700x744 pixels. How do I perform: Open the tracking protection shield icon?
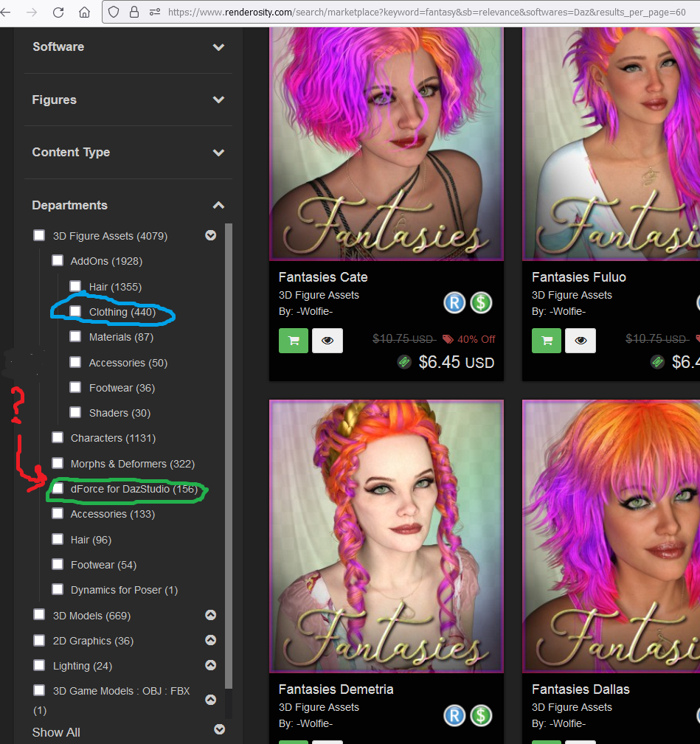coord(114,13)
